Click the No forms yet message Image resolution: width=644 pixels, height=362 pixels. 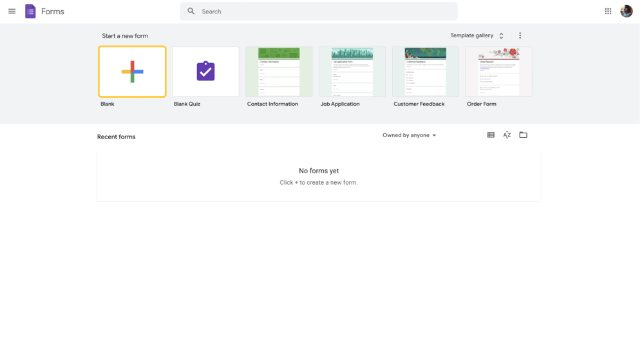[319, 171]
